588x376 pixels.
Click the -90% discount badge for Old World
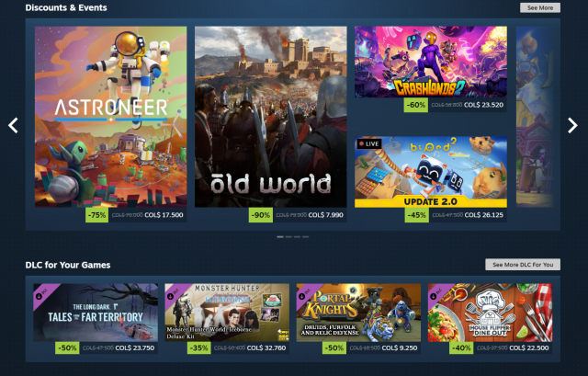[x=261, y=215]
